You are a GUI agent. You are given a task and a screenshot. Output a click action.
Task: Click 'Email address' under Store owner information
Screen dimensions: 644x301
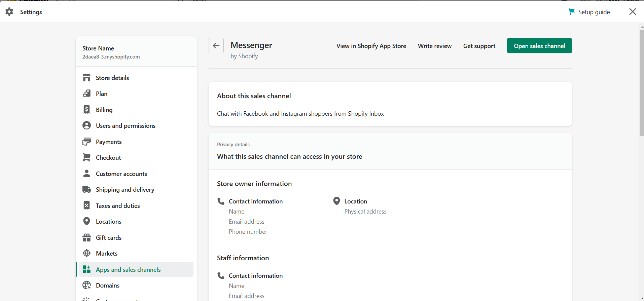pos(247,222)
